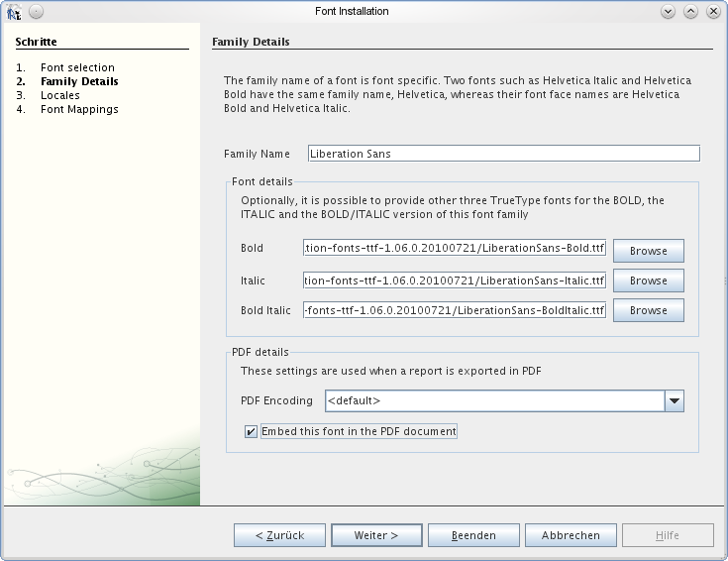Click the Helvetica family name explanation paragraph
728x561 pixels.
(x=458, y=94)
